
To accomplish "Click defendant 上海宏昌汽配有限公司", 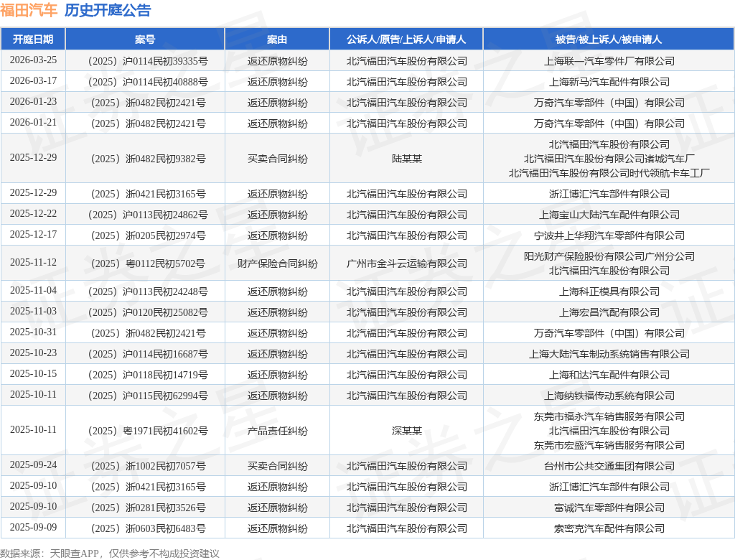I will [609, 312].
